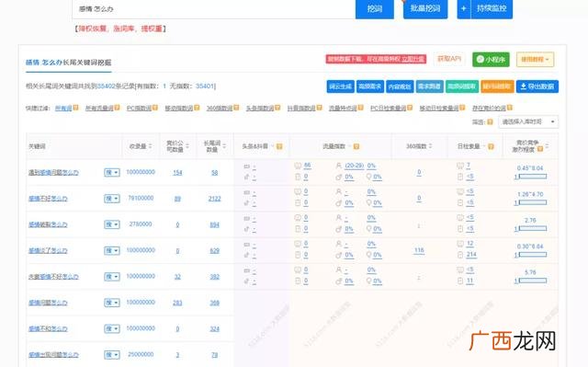Click help icon next to 所有词 filter
The width and height of the screenshot is (588, 367).
[x=75, y=108]
